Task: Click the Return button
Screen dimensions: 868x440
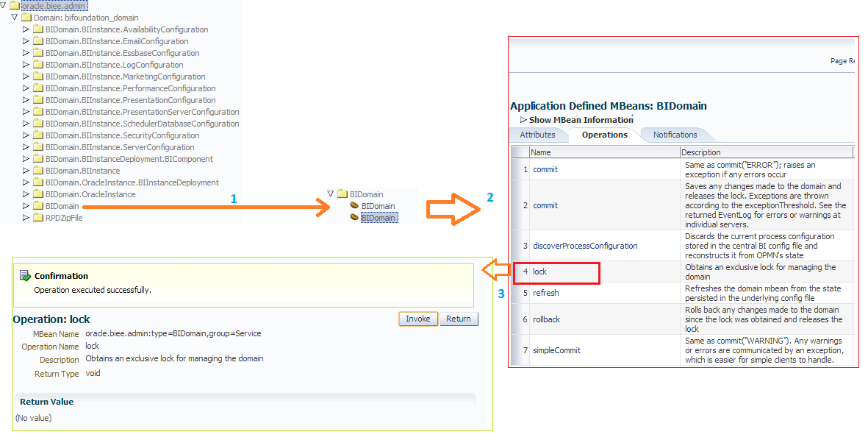Action: click(x=459, y=319)
